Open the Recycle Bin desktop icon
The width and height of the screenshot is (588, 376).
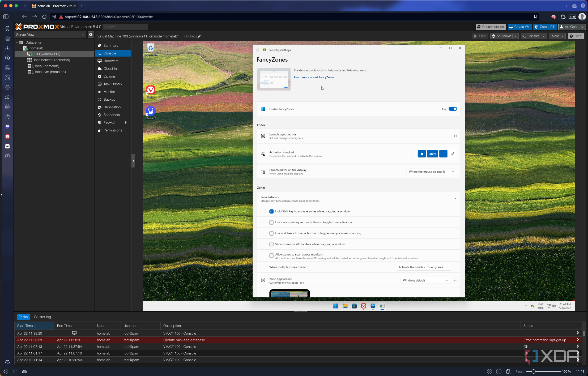[151, 48]
